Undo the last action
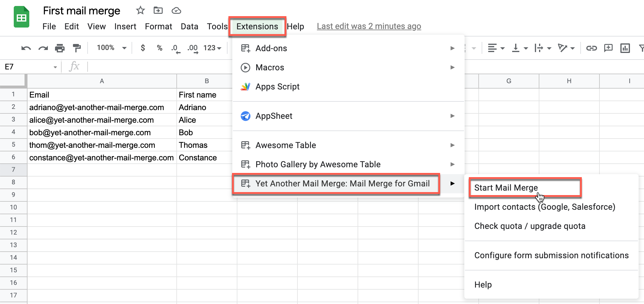The height and width of the screenshot is (304, 644). pos(26,48)
